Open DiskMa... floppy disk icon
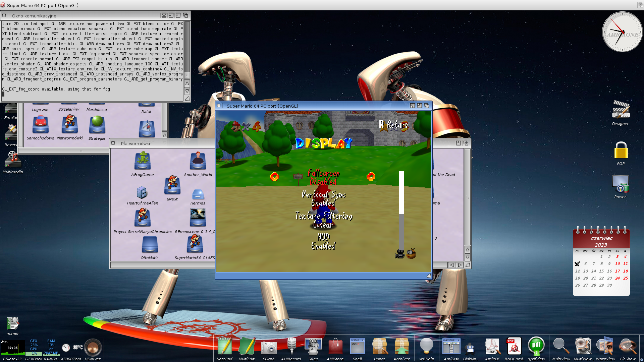This screenshot has height=362, width=644. coord(470,349)
